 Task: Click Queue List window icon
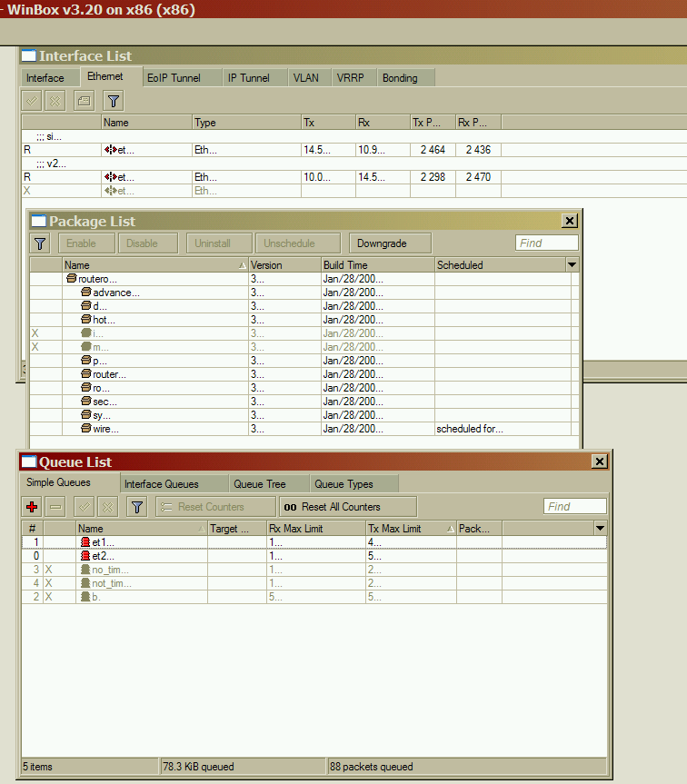pos(29,462)
